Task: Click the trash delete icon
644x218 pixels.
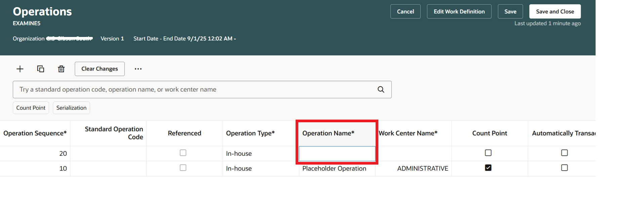Action: click(61, 69)
